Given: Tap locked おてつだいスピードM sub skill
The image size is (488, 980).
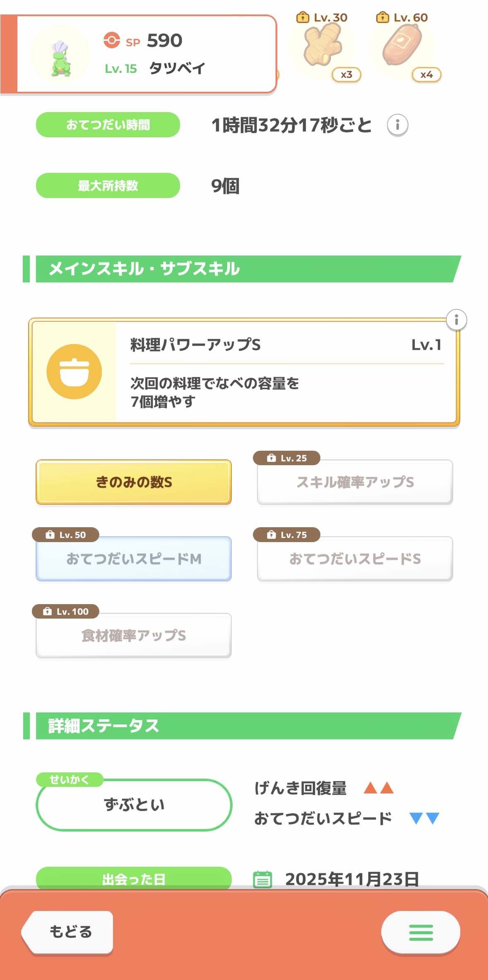Looking at the screenshot, I should click(x=134, y=559).
